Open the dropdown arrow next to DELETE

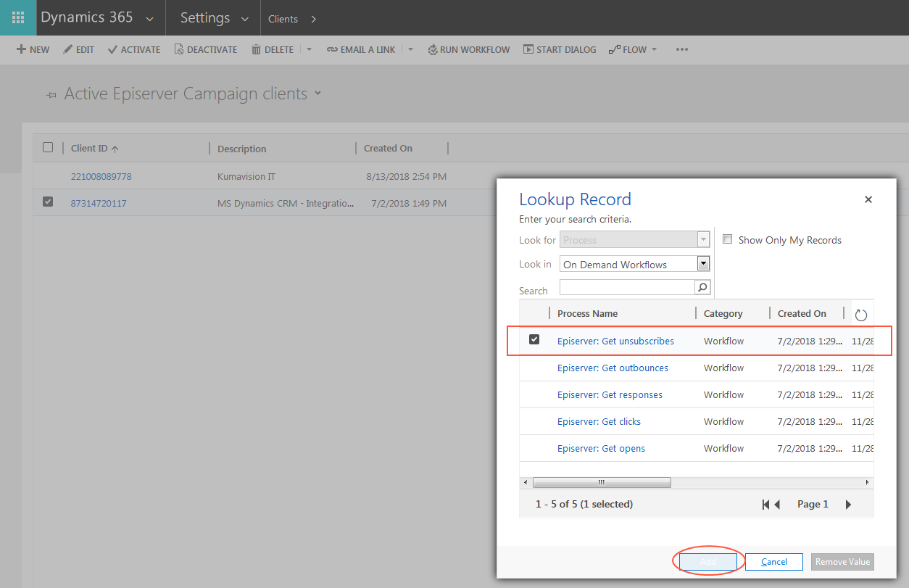(x=309, y=49)
